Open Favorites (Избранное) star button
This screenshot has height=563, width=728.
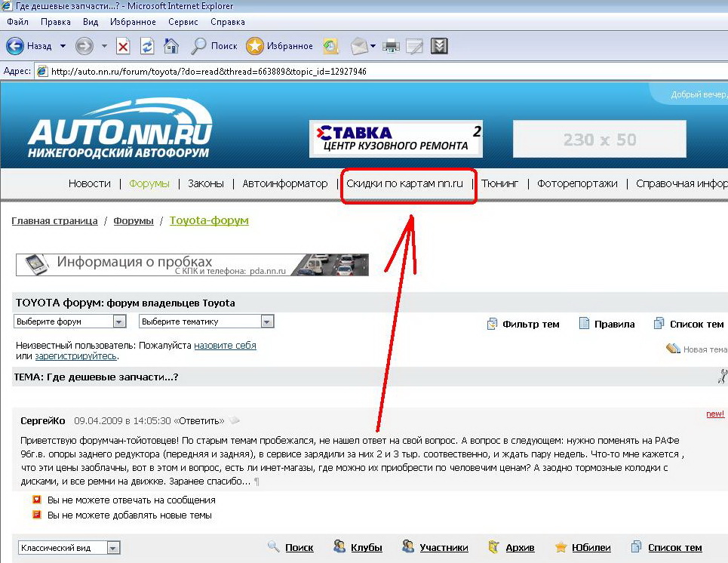click(x=280, y=46)
